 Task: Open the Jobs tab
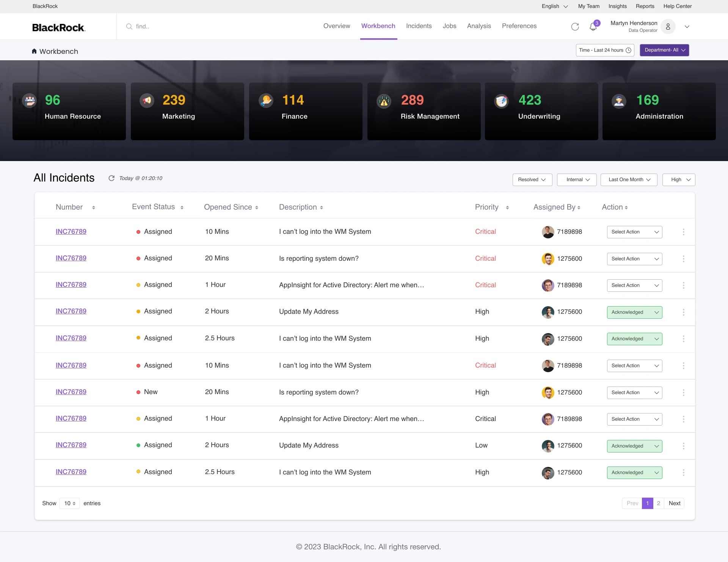click(449, 26)
